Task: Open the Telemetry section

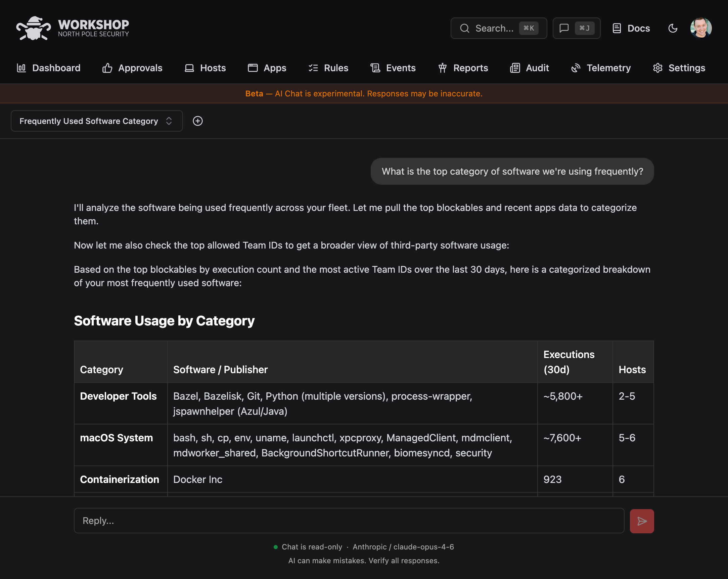Action: tap(601, 68)
